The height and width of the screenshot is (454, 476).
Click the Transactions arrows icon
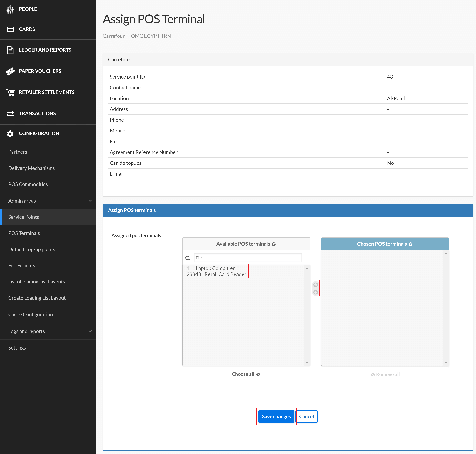pos(10,113)
